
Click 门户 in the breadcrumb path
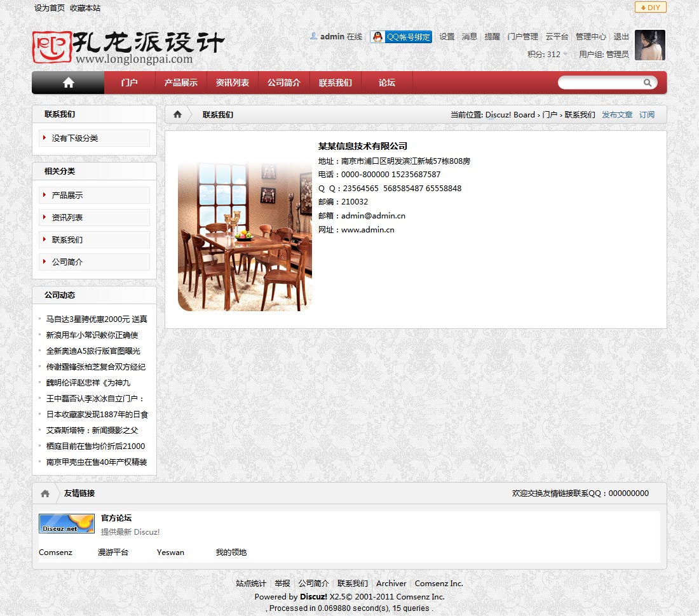pos(550,114)
